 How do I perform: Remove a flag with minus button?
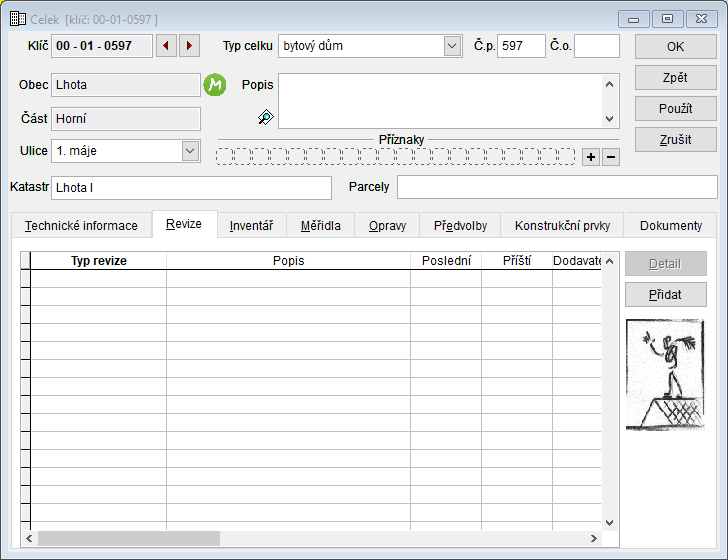611,157
